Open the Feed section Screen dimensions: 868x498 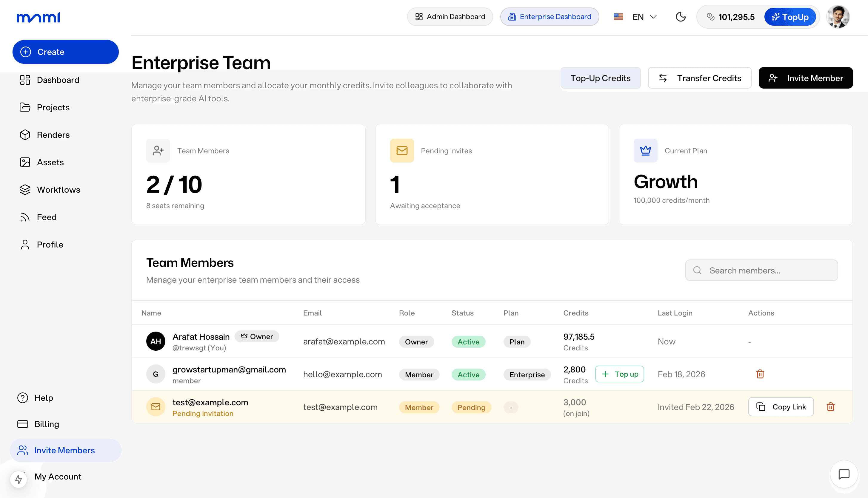47,217
